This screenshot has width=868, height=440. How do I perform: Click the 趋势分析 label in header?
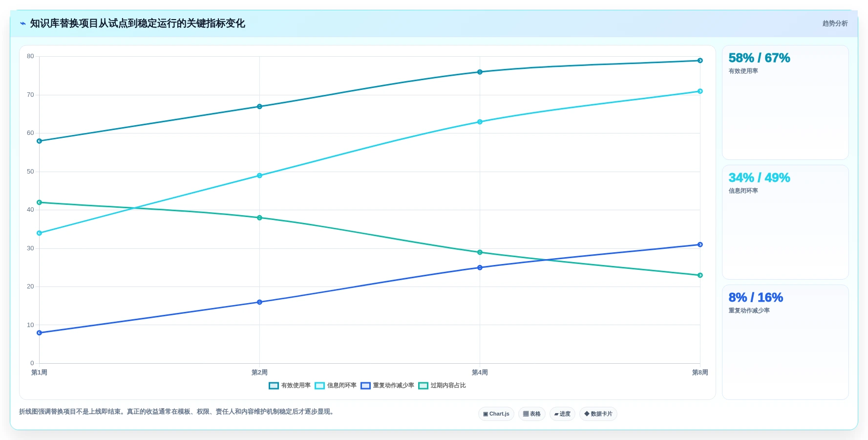[x=835, y=23]
